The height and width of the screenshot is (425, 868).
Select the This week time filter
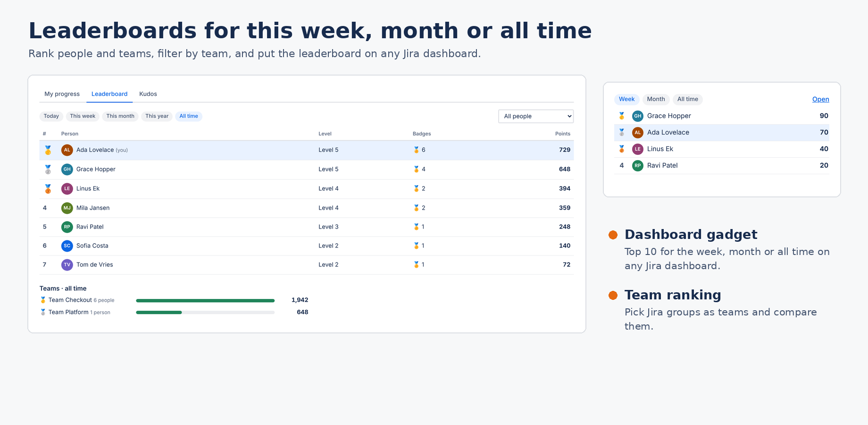tap(83, 116)
